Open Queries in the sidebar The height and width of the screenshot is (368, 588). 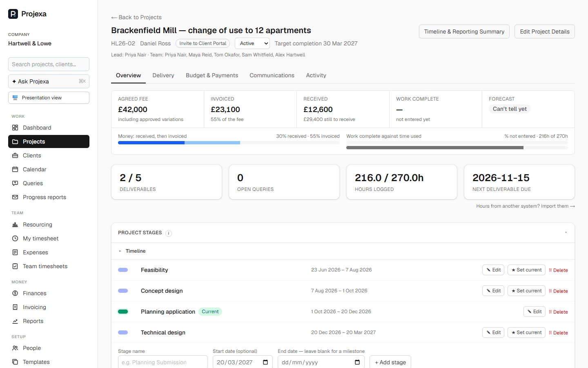coord(49,183)
